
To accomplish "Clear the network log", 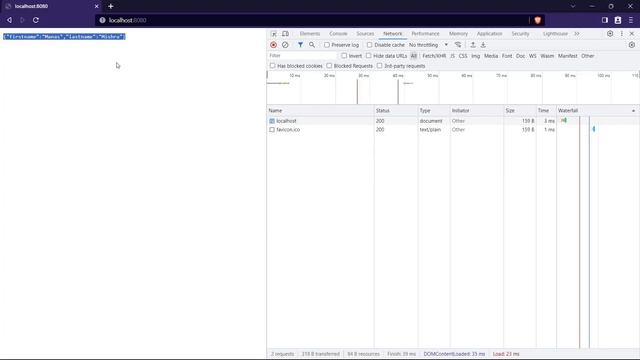I will click(285, 45).
